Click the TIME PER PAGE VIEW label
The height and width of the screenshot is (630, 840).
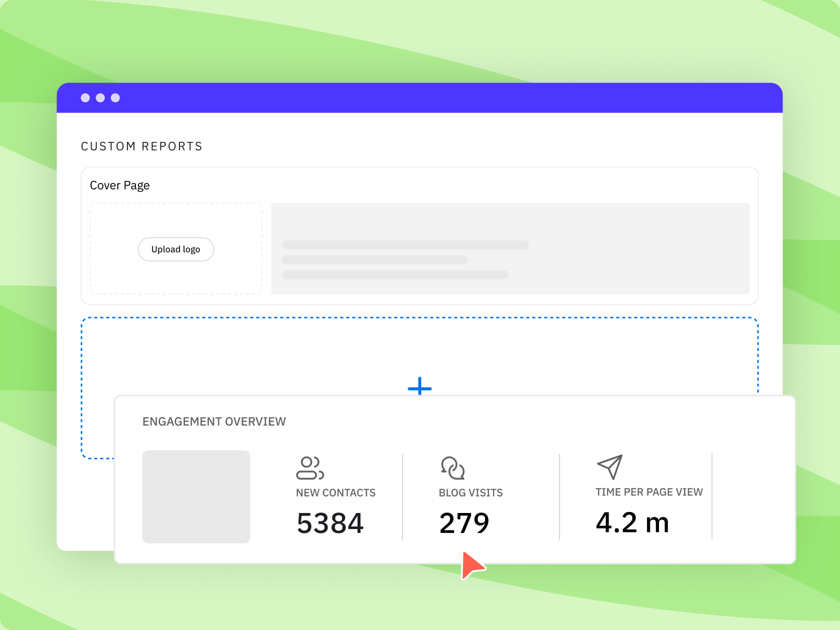649,492
